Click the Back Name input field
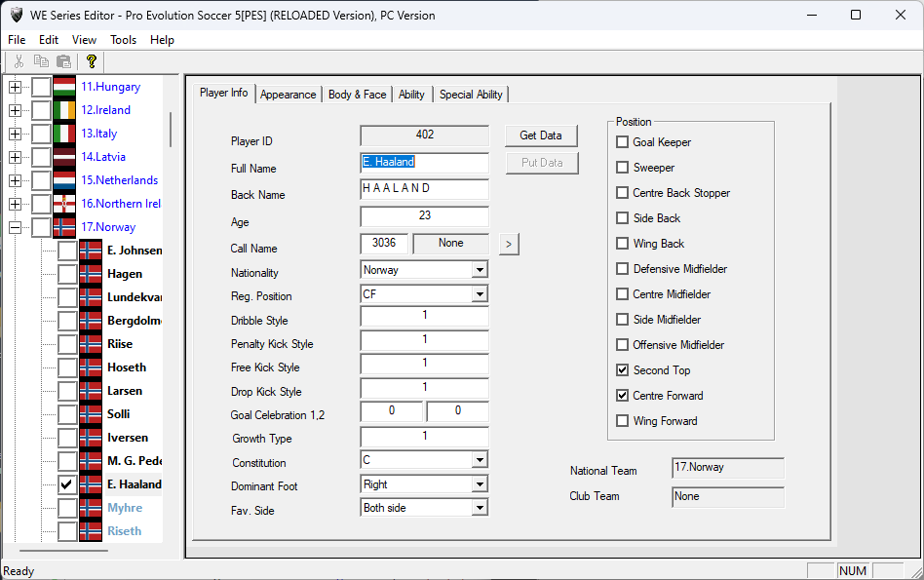This screenshot has height=580, width=924. coord(424,188)
